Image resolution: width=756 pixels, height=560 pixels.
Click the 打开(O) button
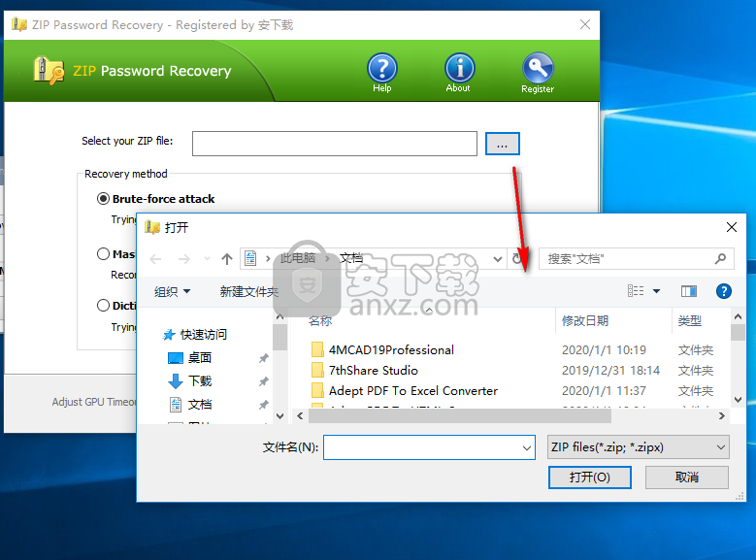click(x=589, y=478)
